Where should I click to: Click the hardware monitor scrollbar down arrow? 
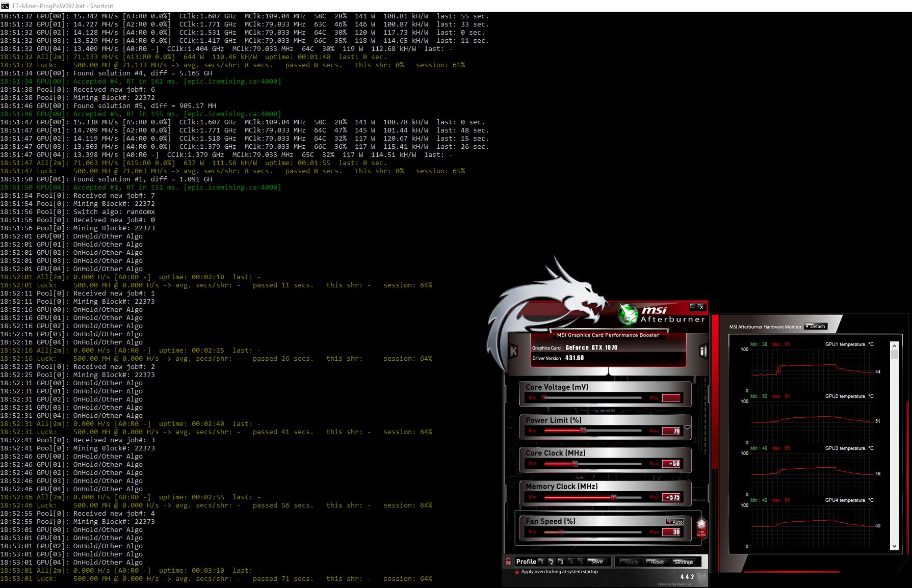(894, 546)
